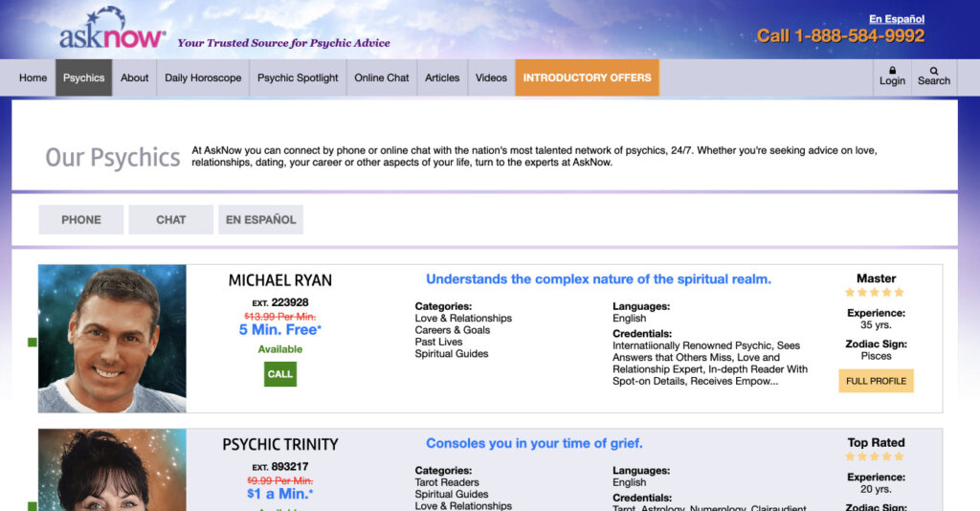Click Psychic Trinity's star rating
980x511 pixels.
[x=875, y=456]
